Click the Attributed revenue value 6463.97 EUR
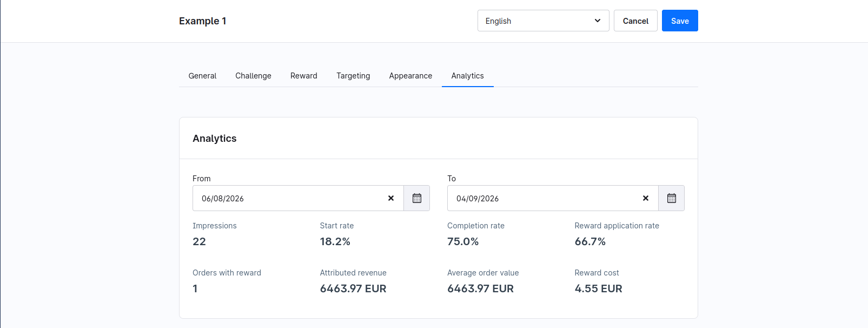The height and width of the screenshot is (328, 868). [x=353, y=288]
